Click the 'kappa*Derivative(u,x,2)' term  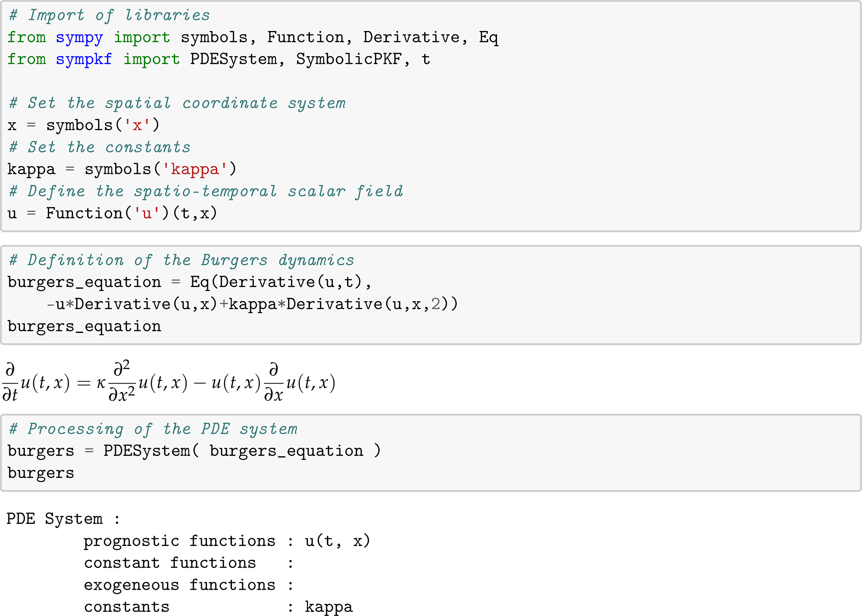tap(342, 304)
